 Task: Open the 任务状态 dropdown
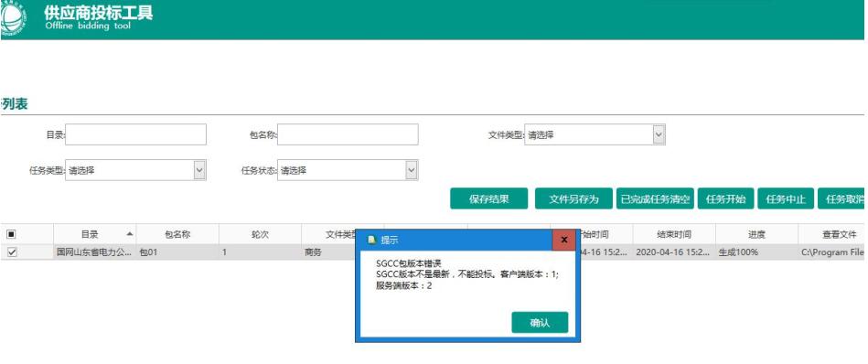pos(348,170)
